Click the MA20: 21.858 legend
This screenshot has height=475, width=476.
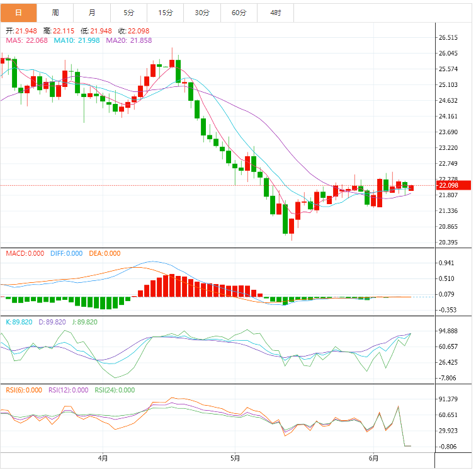click(x=128, y=40)
